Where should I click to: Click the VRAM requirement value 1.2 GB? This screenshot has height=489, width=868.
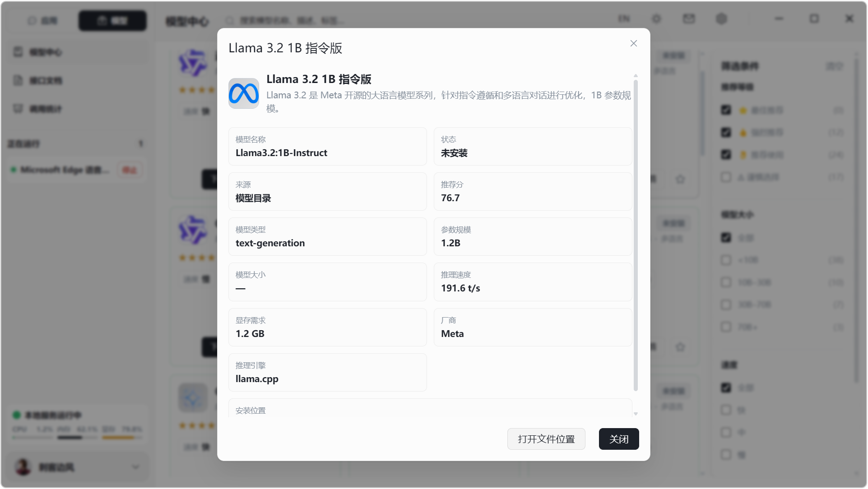coord(250,334)
